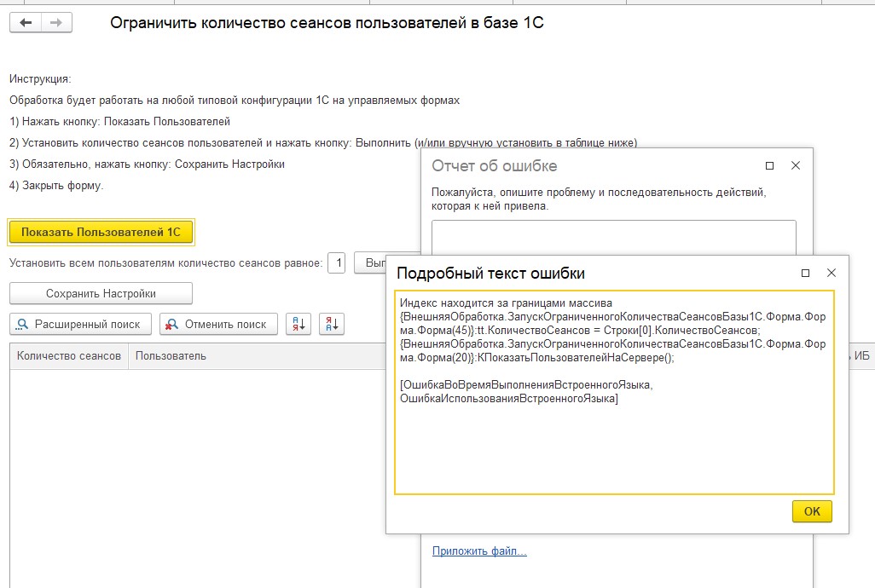Maximize the Отчет об ошибке window

tap(769, 165)
